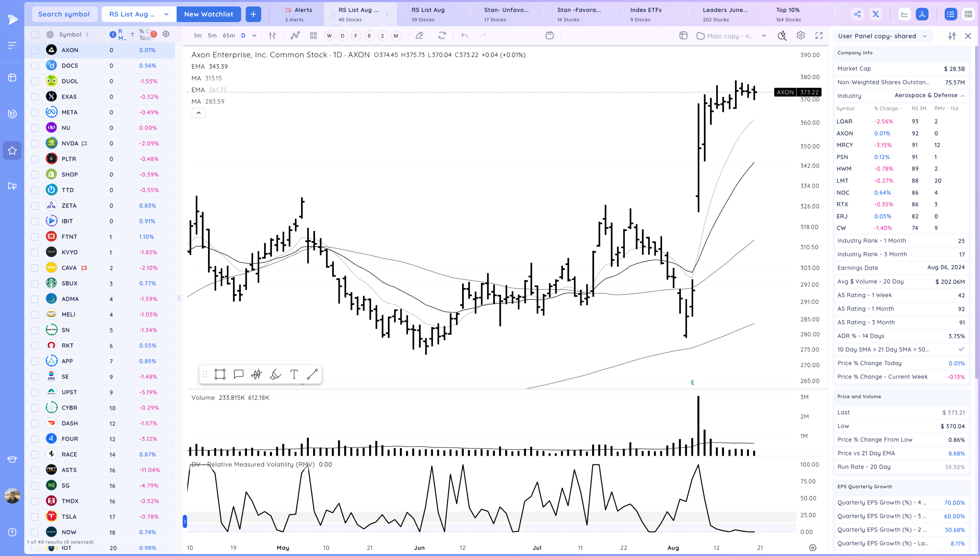The image size is (980, 556).
Task: Check the DOCS row checkbox
Action: pos(35,66)
